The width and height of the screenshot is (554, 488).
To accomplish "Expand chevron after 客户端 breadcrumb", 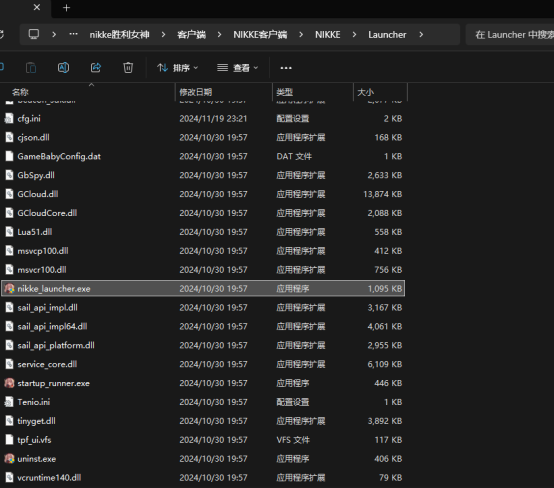I will (x=219, y=35).
